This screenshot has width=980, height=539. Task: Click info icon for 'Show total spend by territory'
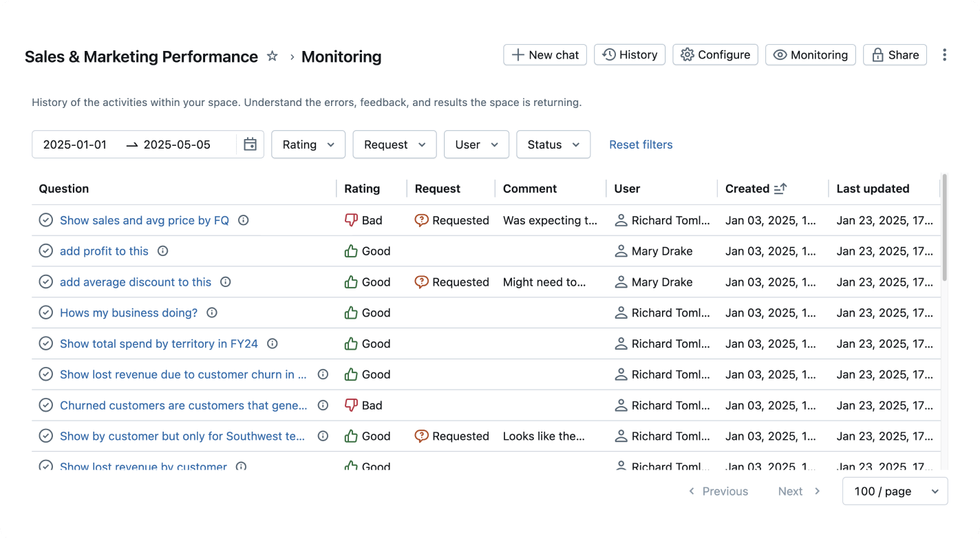[273, 344]
